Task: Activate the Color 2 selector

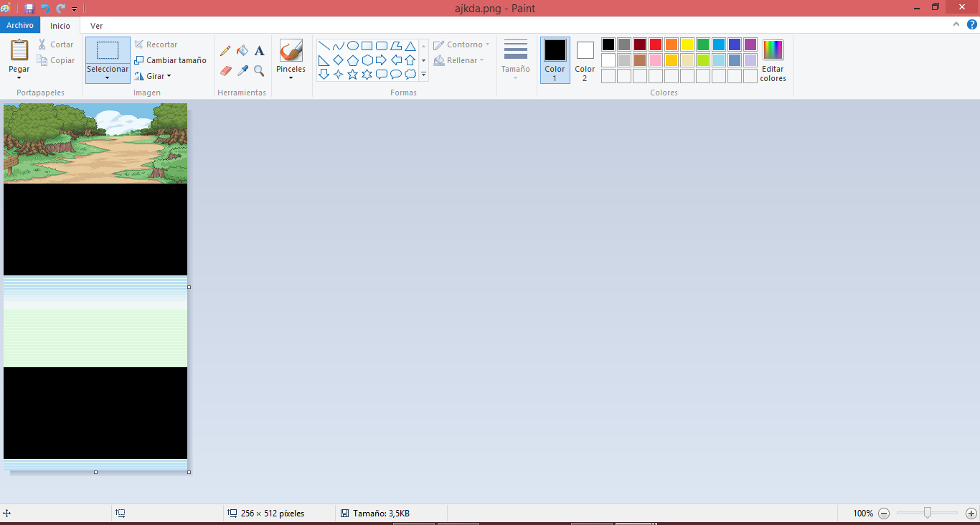Action: (585, 60)
